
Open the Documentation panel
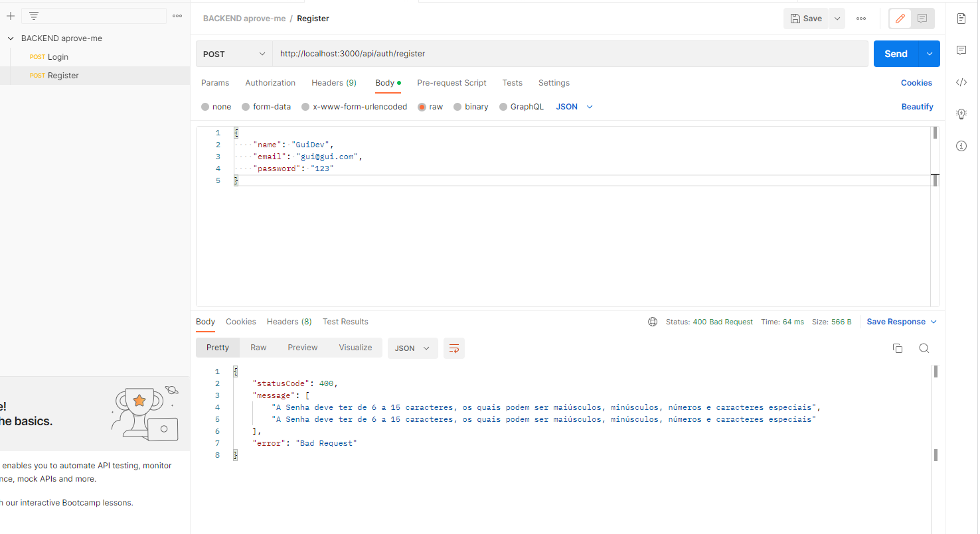coord(961,19)
